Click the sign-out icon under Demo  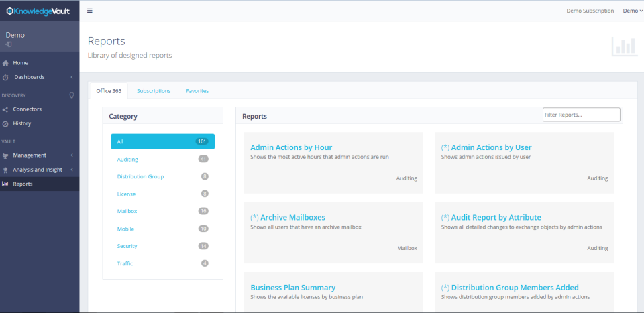tap(9, 44)
